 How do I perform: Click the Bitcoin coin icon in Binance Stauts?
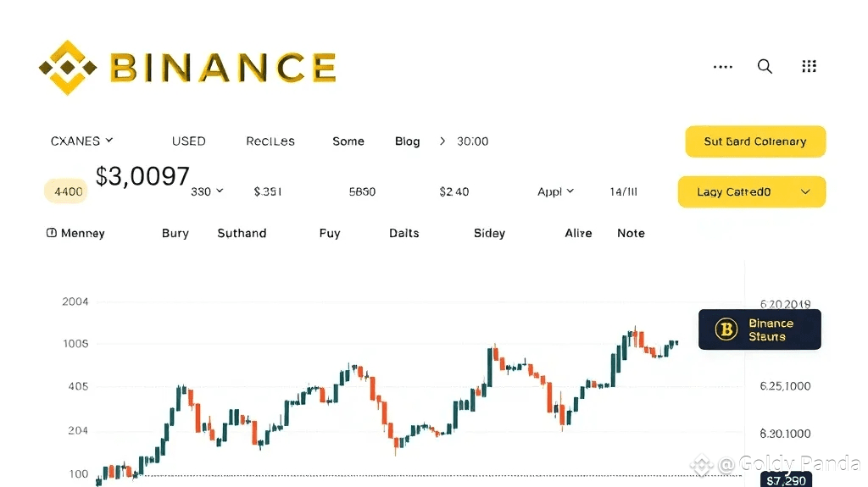[726, 329]
